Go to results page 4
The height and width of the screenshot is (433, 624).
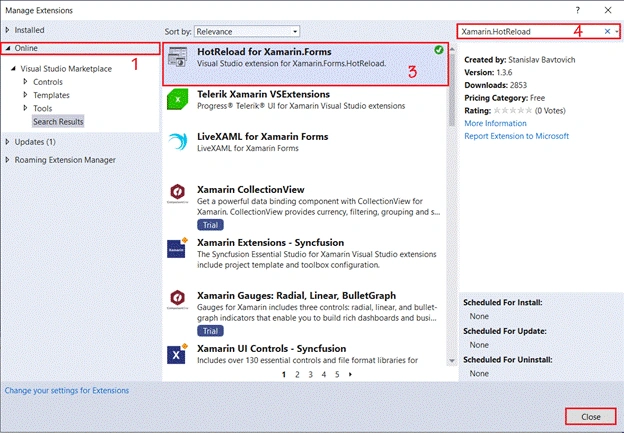tap(324, 374)
